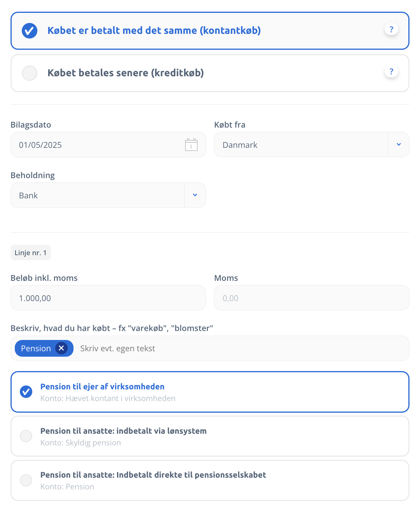Focus the Beløb inkl. moms field
The image size is (420, 508).
(x=108, y=298)
